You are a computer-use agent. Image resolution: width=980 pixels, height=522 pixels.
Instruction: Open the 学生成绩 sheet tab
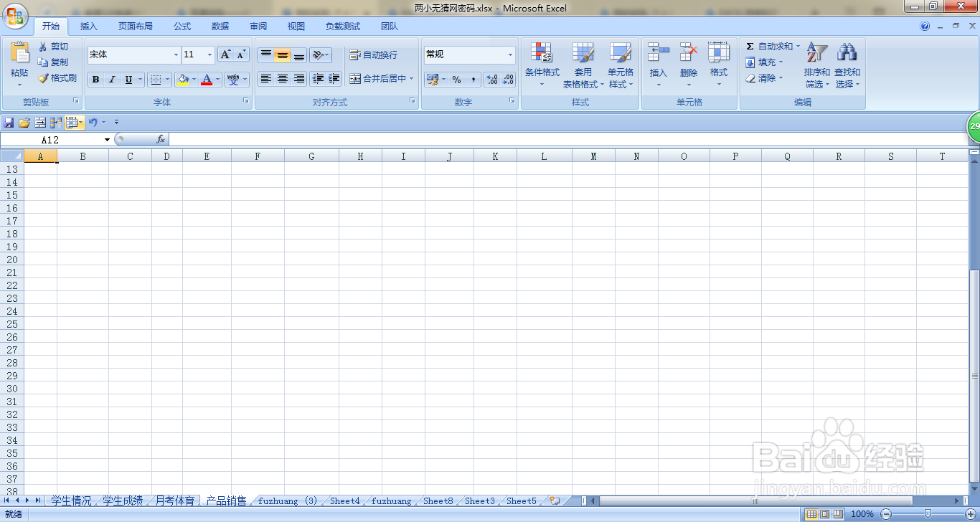pos(123,500)
